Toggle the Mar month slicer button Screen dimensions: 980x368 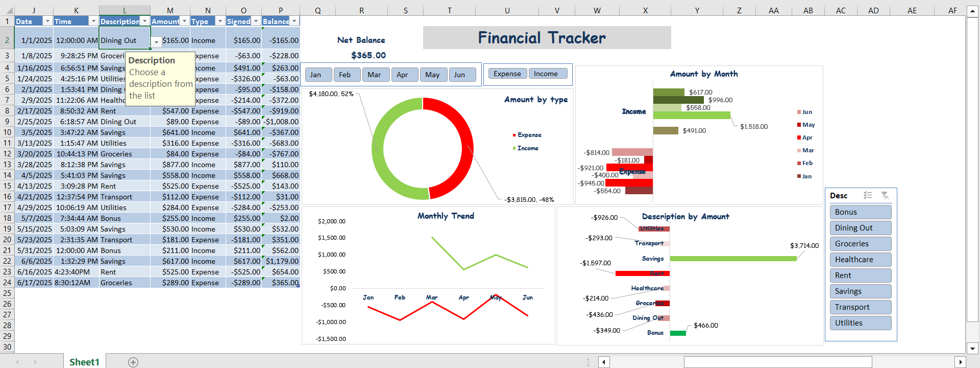[375, 75]
